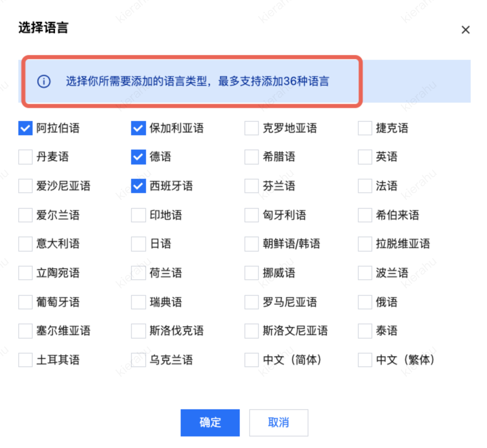Enable the 英语 checkbox
487x448 pixels.
tap(365, 157)
